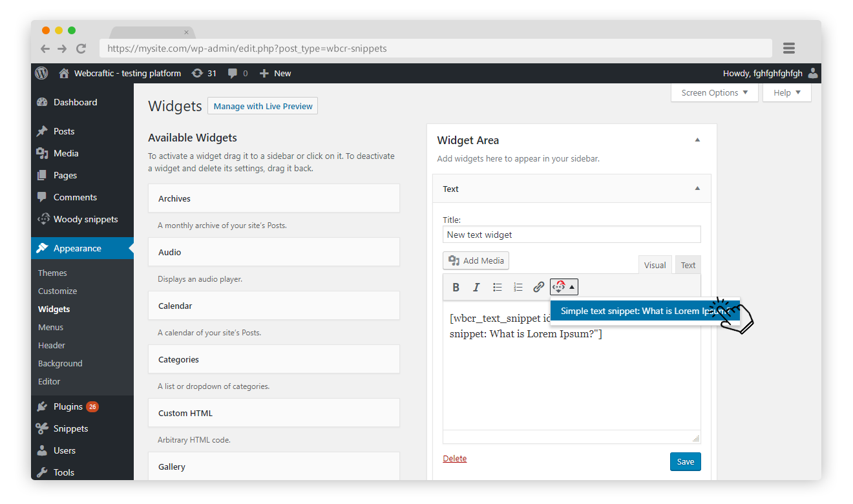Viewport: 853px width, 504px height.
Task: Switch to the Text editor tab
Action: pyautogui.click(x=688, y=265)
